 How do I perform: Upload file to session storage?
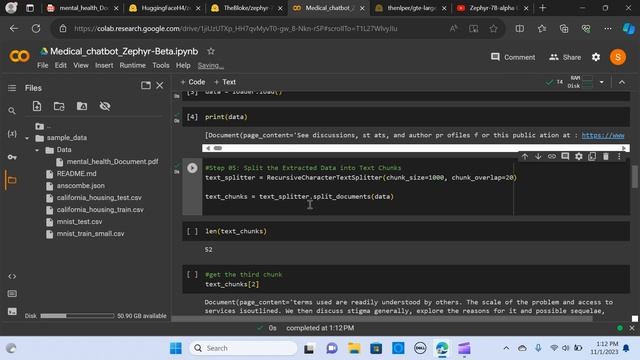click(37, 106)
